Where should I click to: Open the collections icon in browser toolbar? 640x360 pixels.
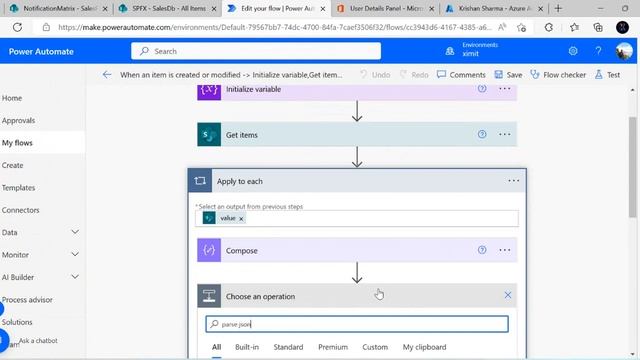tap(598, 27)
